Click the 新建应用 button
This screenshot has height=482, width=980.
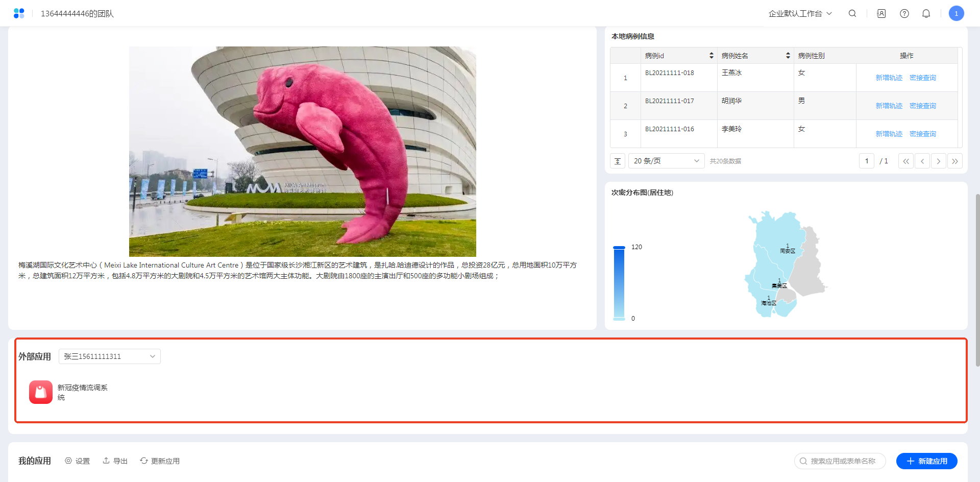click(x=926, y=461)
